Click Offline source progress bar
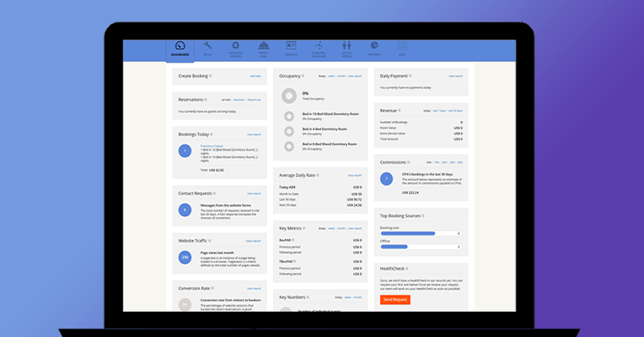This screenshot has height=337, width=644. tap(421, 247)
